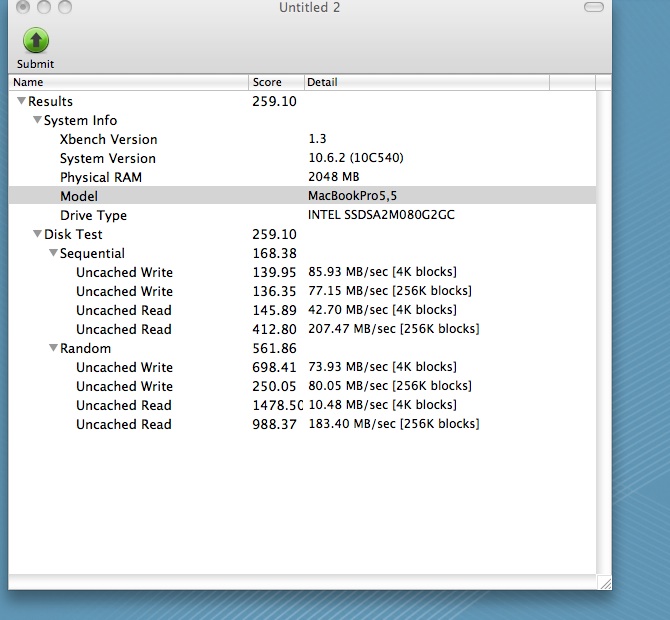Select the Drive Type row
Image resolution: width=670 pixels, height=620 pixels.
[302, 215]
